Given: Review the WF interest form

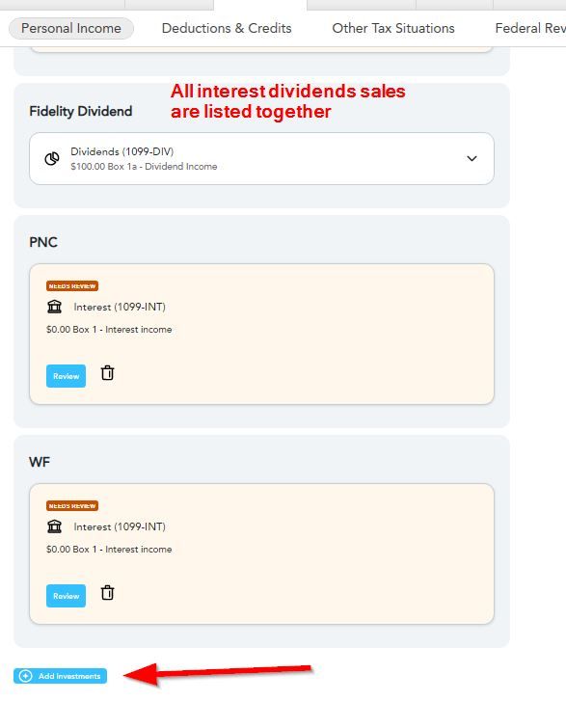Looking at the screenshot, I should [x=66, y=596].
